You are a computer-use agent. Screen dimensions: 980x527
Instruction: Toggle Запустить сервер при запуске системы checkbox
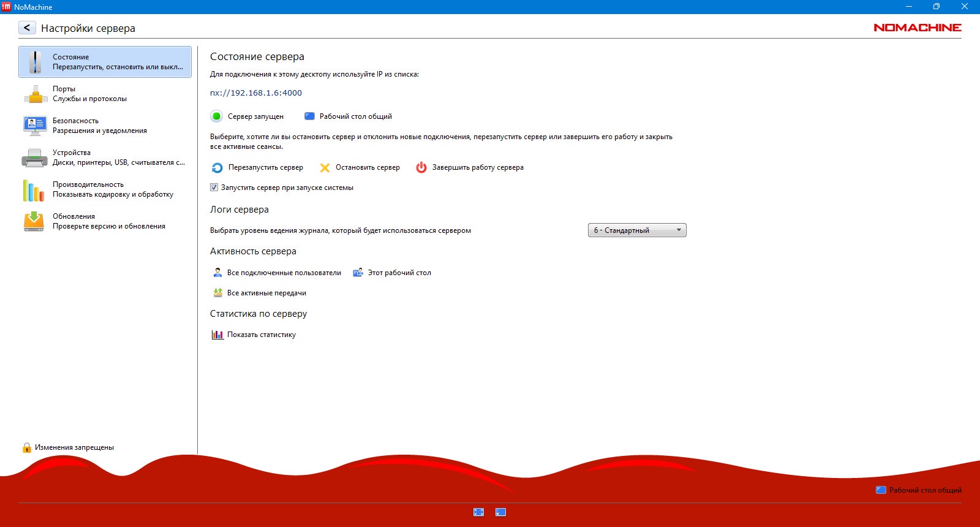pyautogui.click(x=214, y=188)
